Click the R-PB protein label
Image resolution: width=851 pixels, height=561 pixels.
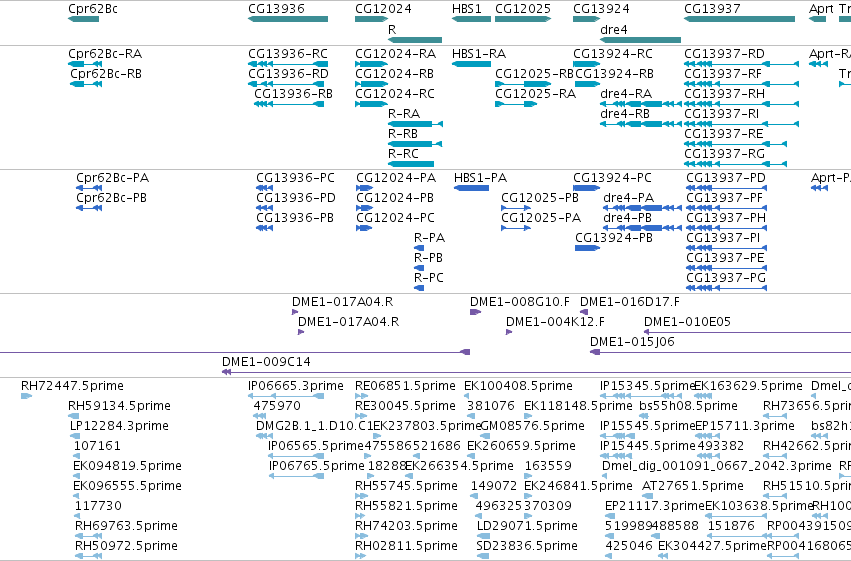(x=428, y=258)
